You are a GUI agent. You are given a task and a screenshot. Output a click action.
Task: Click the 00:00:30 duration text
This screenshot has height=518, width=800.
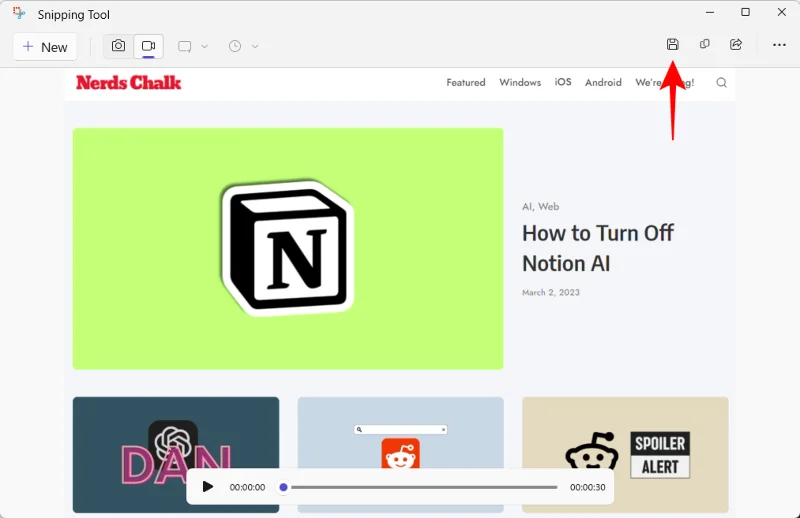pyautogui.click(x=587, y=487)
